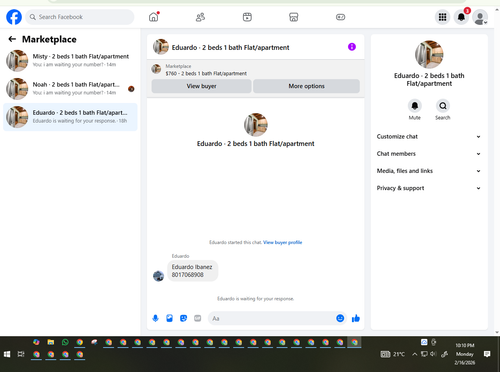Open the Marketplace storefront tab
The width and height of the screenshot is (500, 372).
[293, 17]
